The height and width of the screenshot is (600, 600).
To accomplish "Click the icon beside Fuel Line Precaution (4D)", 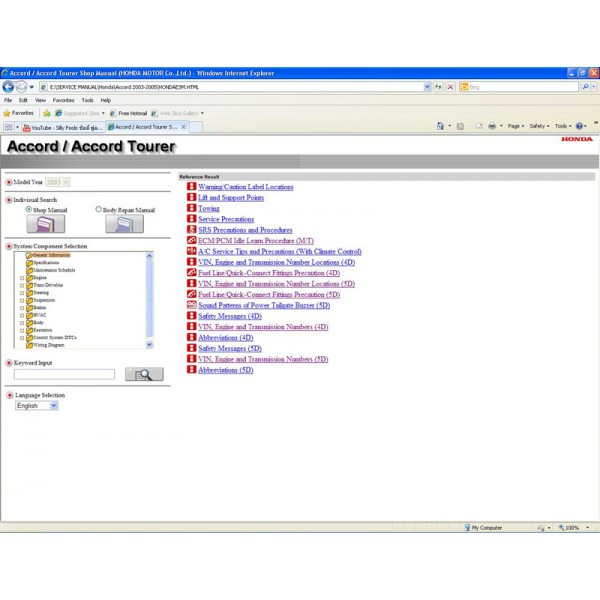I will point(191,272).
